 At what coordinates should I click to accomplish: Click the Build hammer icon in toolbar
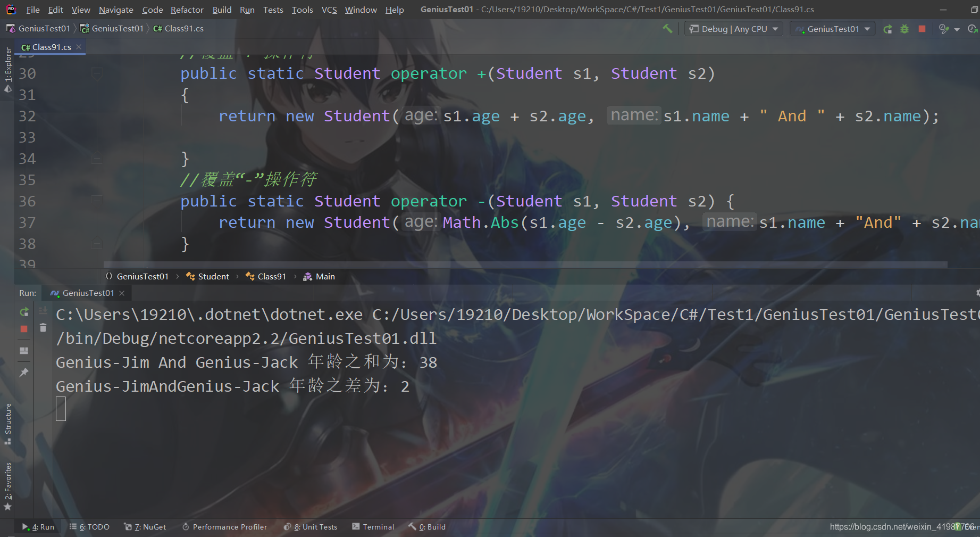coord(667,29)
